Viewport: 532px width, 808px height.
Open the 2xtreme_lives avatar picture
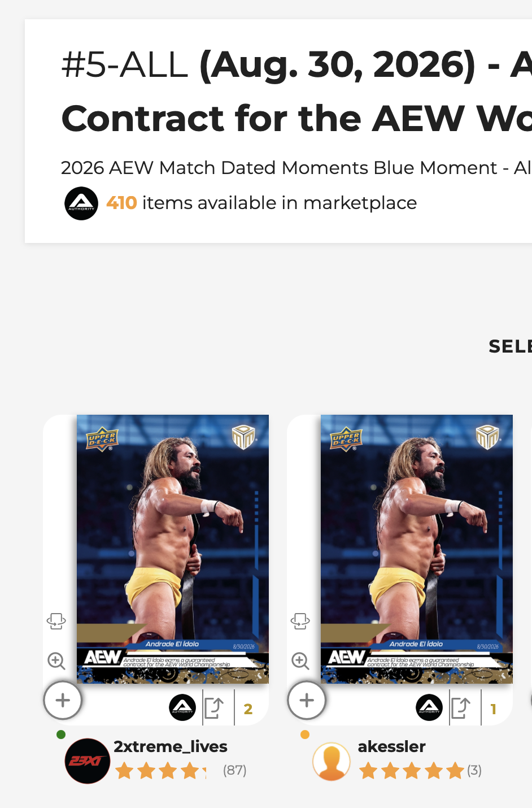88,761
